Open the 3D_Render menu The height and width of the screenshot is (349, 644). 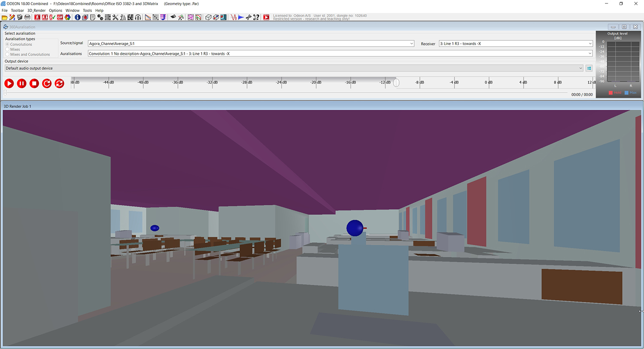point(36,10)
